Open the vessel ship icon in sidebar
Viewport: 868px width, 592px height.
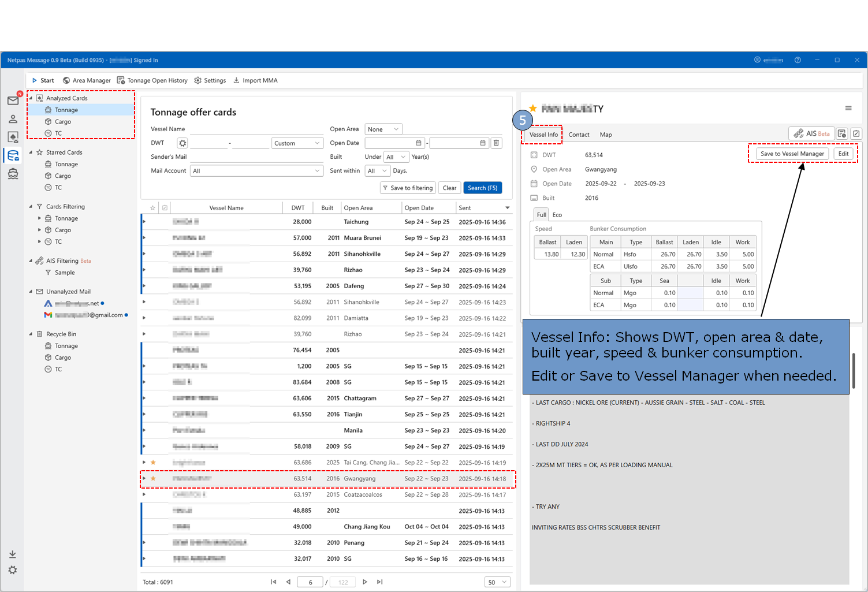tap(13, 174)
